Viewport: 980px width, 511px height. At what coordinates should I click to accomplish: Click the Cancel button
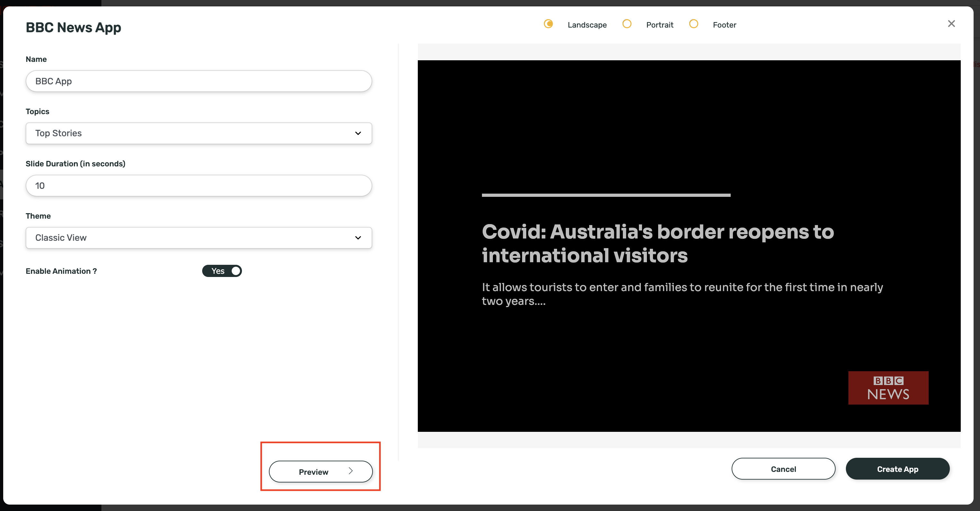point(783,469)
